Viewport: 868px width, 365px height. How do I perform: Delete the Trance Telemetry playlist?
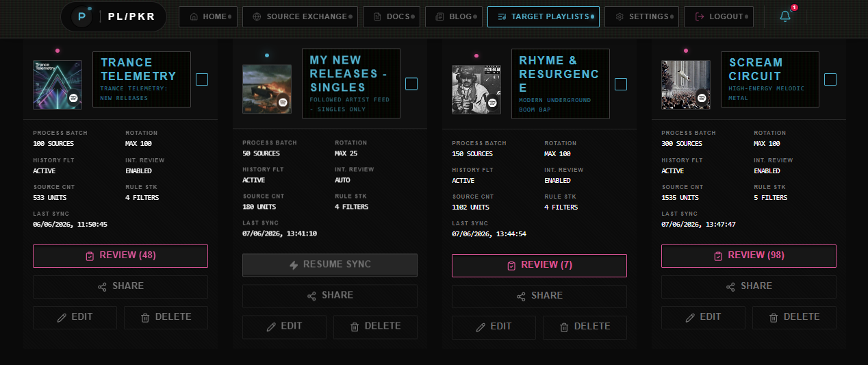click(x=166, y=318)
